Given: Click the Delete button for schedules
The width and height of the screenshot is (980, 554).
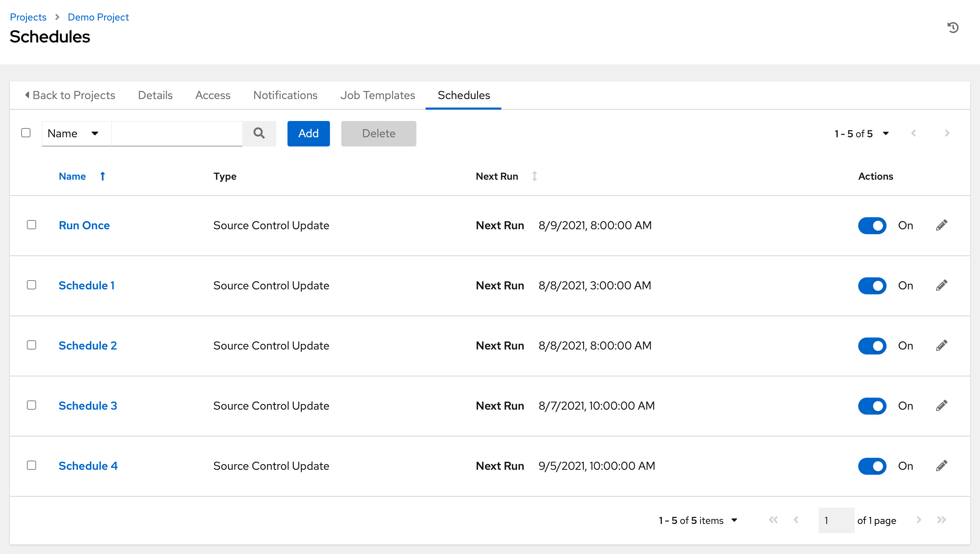Looking at the screenshot, I should coord(378,133).
